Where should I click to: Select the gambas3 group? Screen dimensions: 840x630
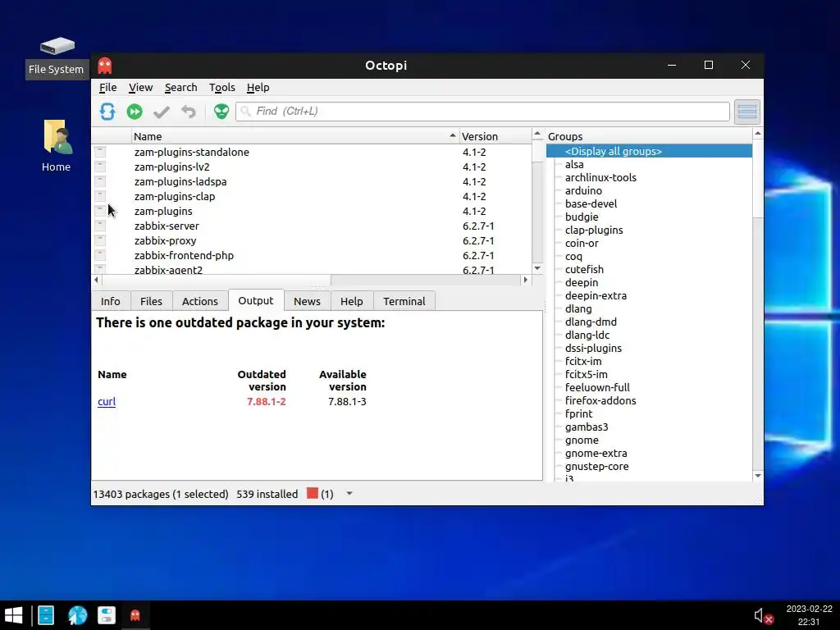[x=586, y=427]
